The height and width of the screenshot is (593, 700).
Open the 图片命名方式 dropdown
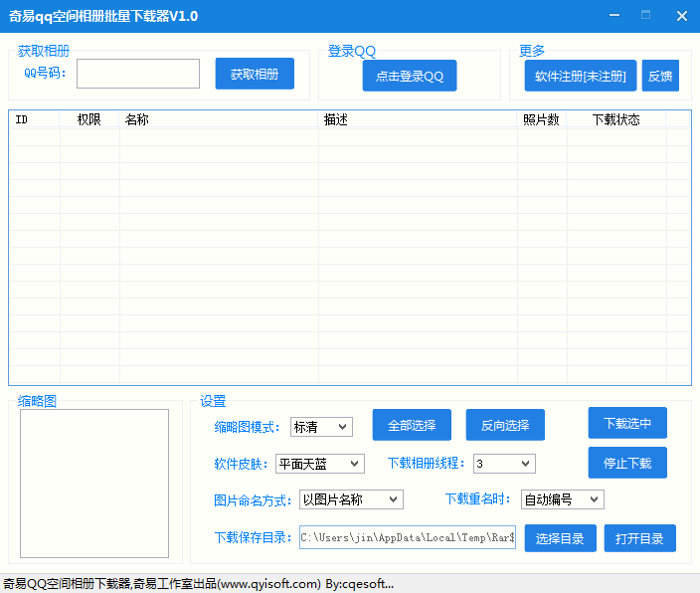point(351,499)
